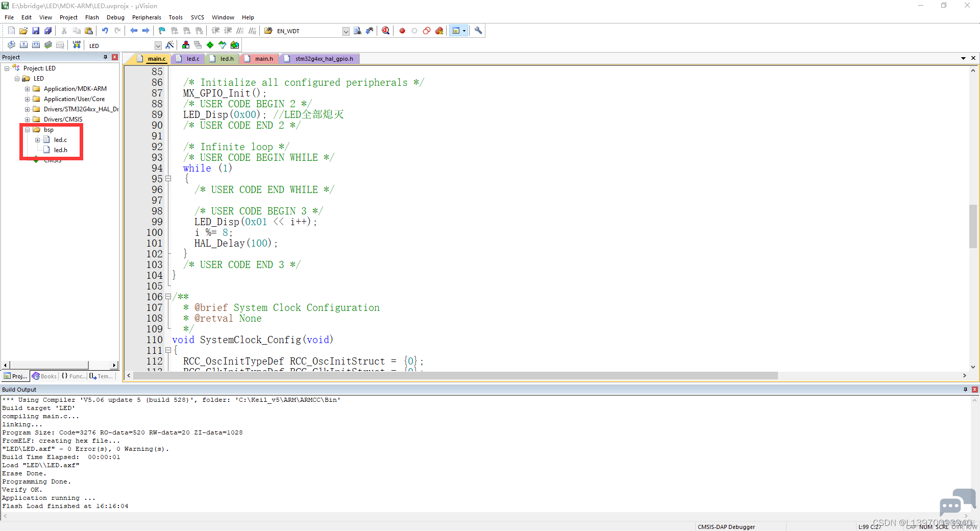Click the Undo arrow icon
Image resolution: width=980 pixels, height=531 pixels.
pos(105,31)
